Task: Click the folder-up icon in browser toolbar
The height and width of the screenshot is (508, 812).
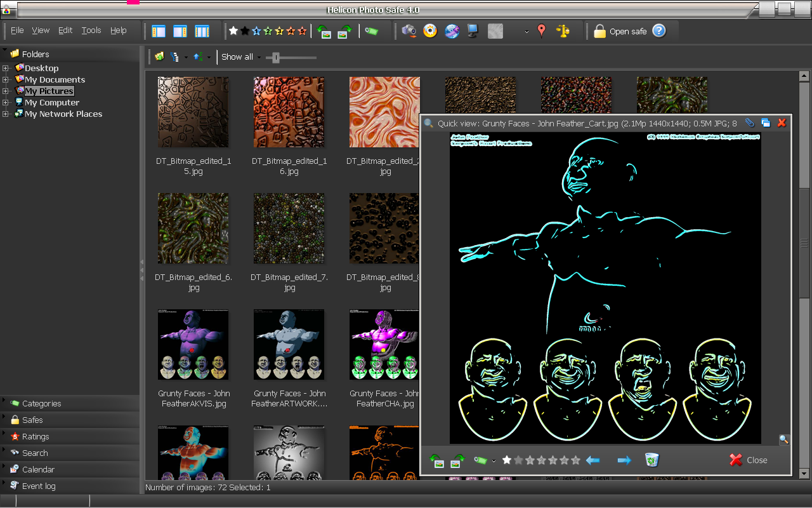Action: [159, 57]
